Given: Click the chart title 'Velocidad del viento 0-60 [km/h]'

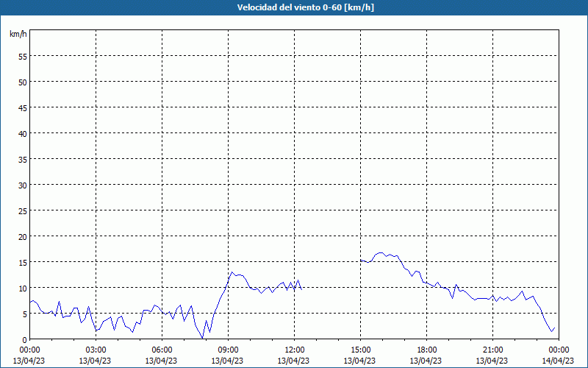Looking at the screenshot, I should (x=306, y=7).
